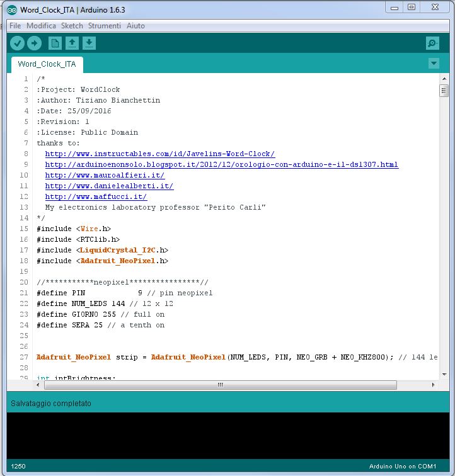The height and width of the screenshot is (476, 455).
Task: Click the '#include <LiquidCrystal_I2C.h>' line
Action: pos(103,250)
